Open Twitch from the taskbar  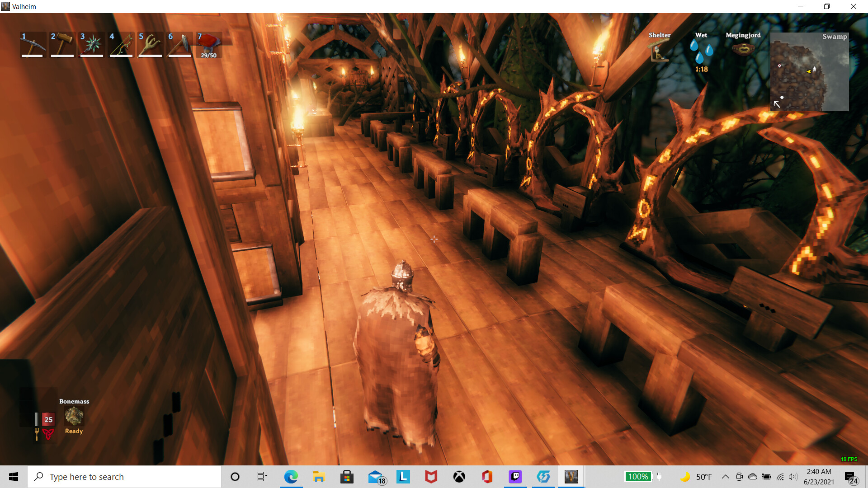515,477
